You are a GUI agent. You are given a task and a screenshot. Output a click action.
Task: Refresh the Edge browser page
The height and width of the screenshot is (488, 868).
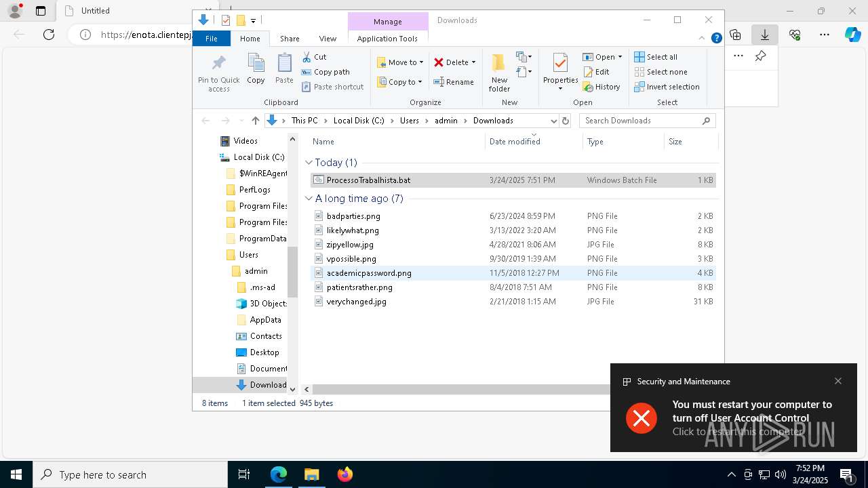[49, 35]
